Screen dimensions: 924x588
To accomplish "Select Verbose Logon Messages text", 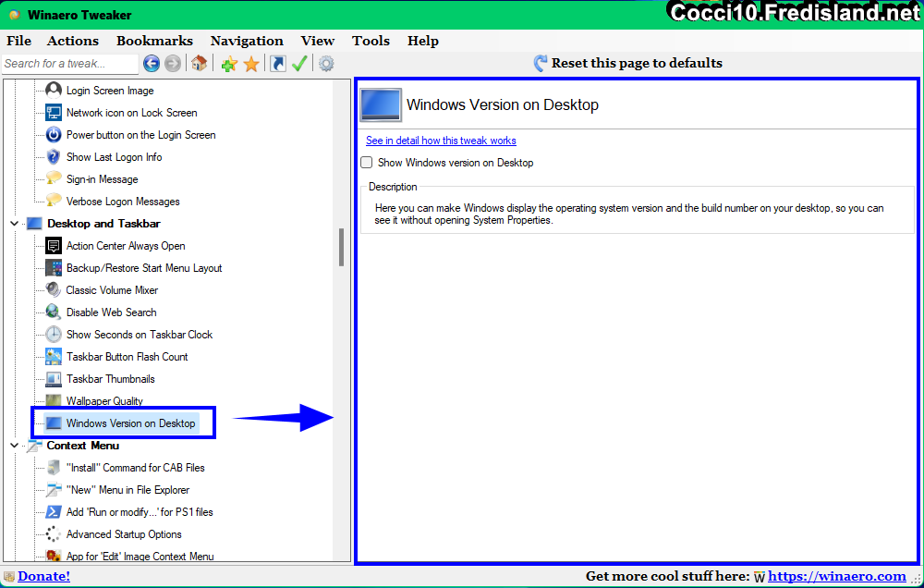I will tap(123, 202).
